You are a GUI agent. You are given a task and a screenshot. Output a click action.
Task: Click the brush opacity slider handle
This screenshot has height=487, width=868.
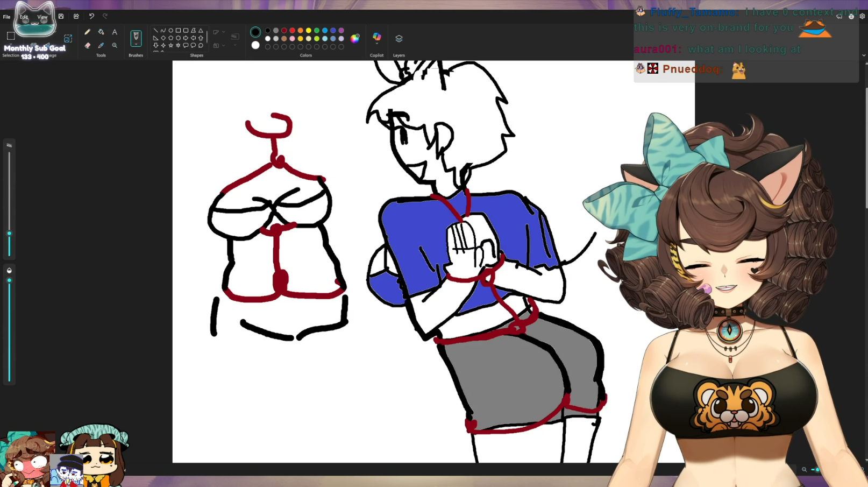[9, 280]
